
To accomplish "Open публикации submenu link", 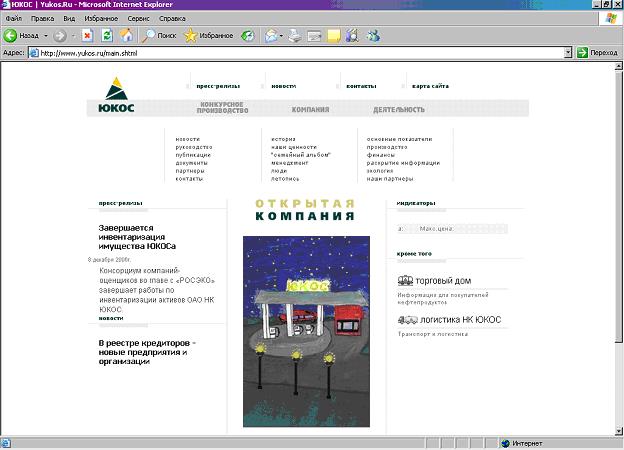I will click(193, 155).
